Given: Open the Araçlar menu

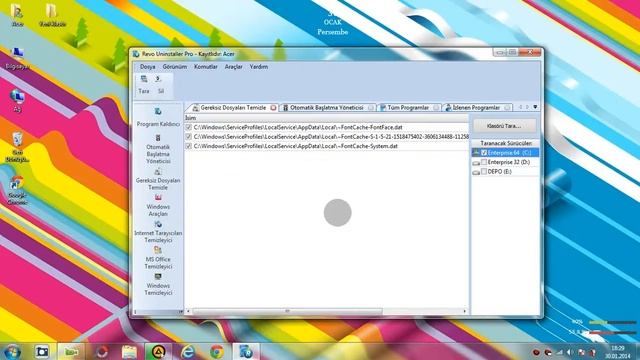Looking at the screenshot, I should [x=233, y=67].
